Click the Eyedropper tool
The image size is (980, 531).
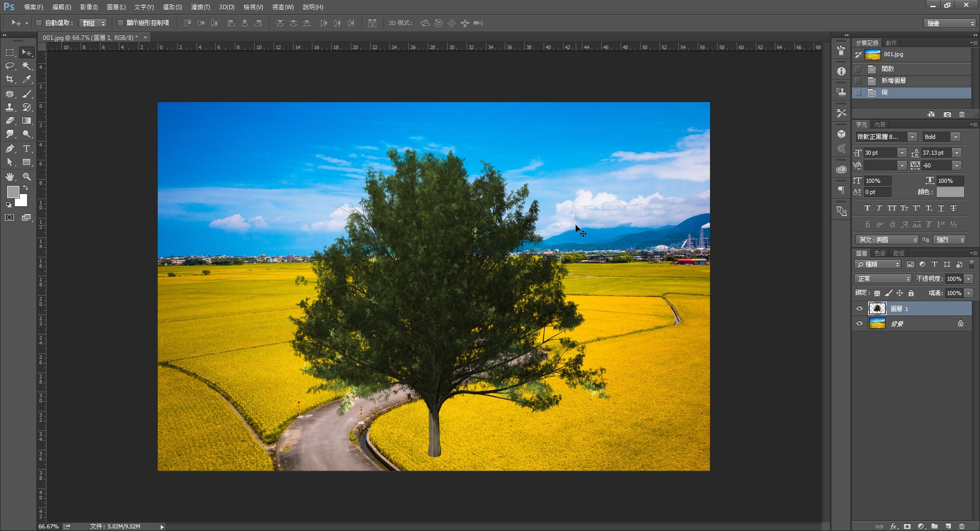pos(27,79)
